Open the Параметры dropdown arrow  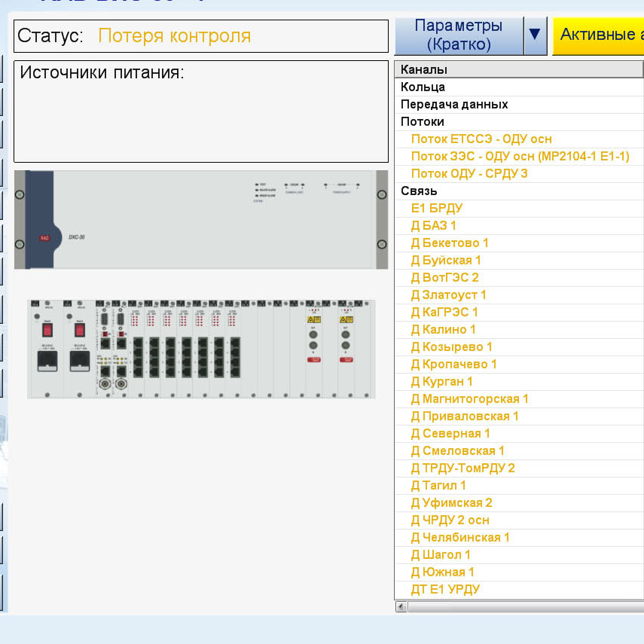[x=535, y=35]
